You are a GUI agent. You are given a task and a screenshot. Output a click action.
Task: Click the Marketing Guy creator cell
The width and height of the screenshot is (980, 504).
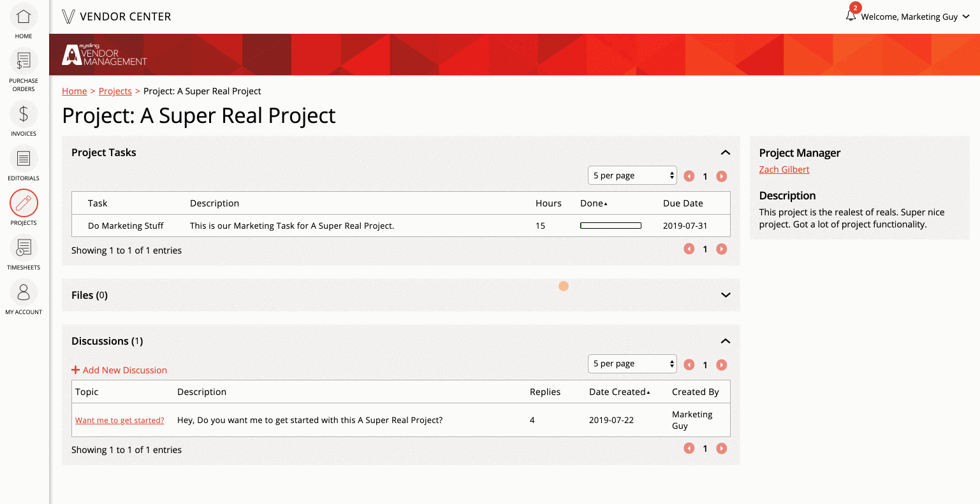[692, 420]
